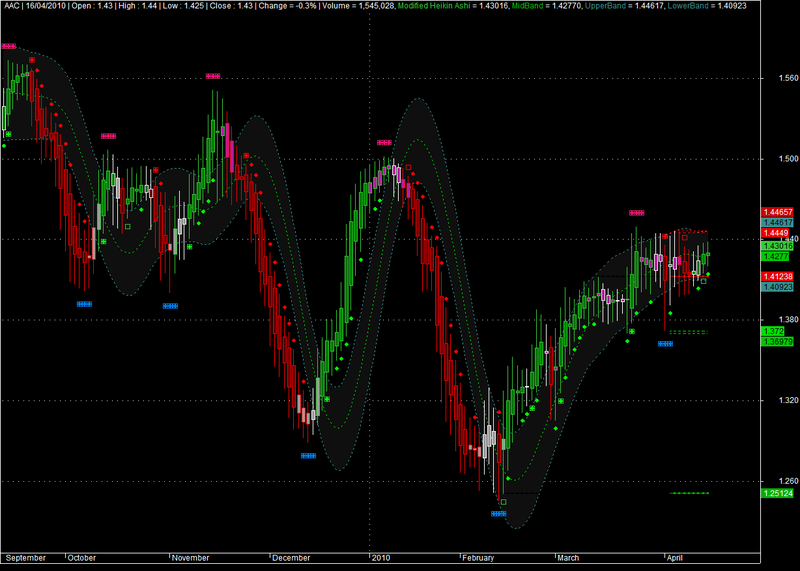Screen dimensions: 800x571
Task: Click the Volume = 1,545,028 readout
Action: tap(358, 6)
